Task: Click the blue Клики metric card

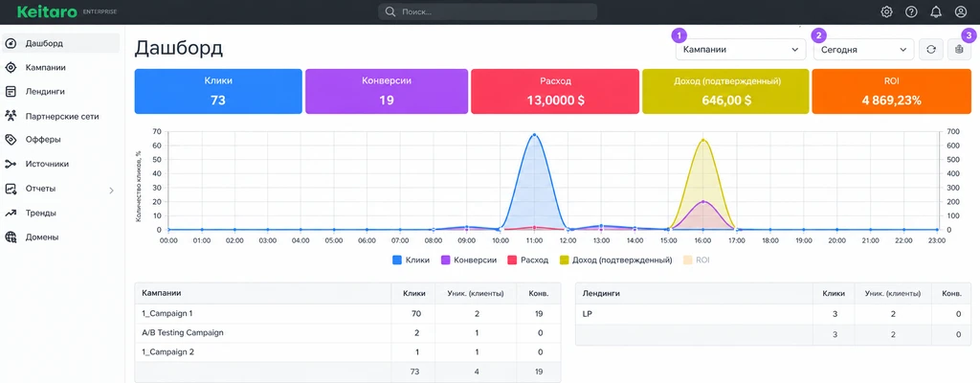Action: click(218, 91)
